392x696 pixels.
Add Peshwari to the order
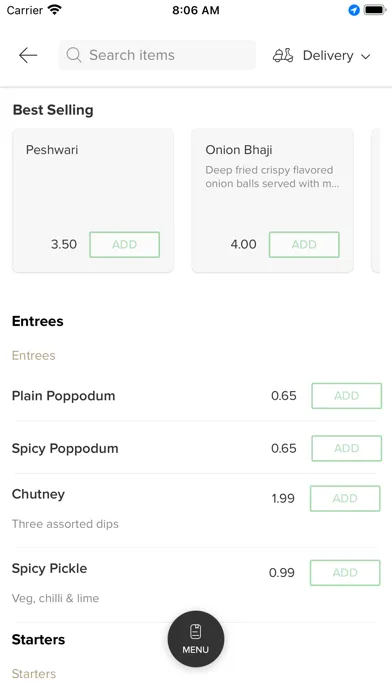[x=124, y=245]
